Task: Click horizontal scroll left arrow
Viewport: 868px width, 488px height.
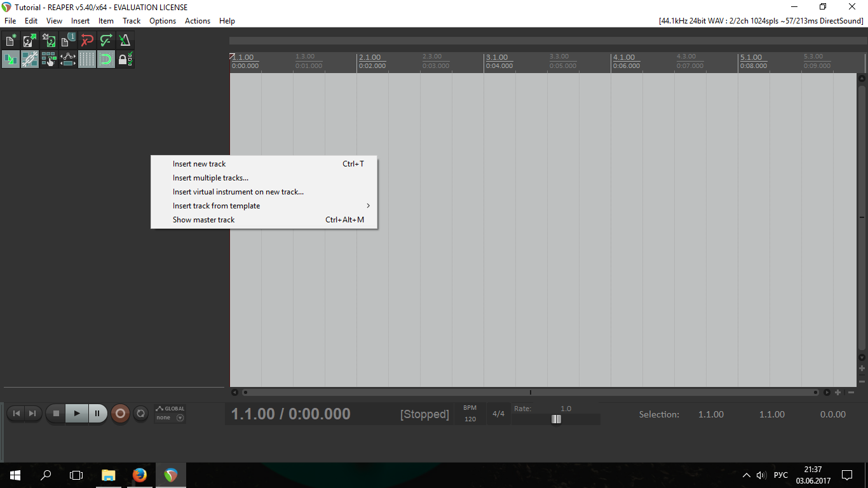Action: coord(234,393)
